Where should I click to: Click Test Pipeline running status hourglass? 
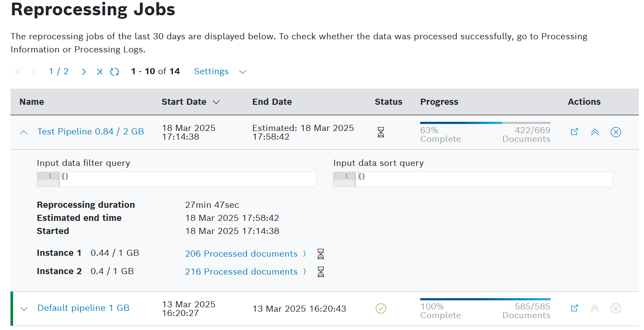pyautogui.click(x=381, y=132)
